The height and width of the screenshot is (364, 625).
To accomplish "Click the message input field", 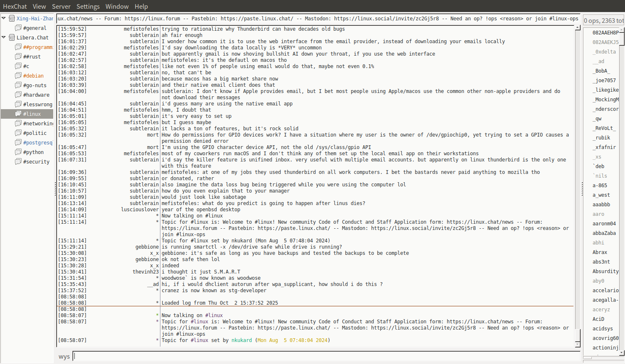I will (326, 356).
